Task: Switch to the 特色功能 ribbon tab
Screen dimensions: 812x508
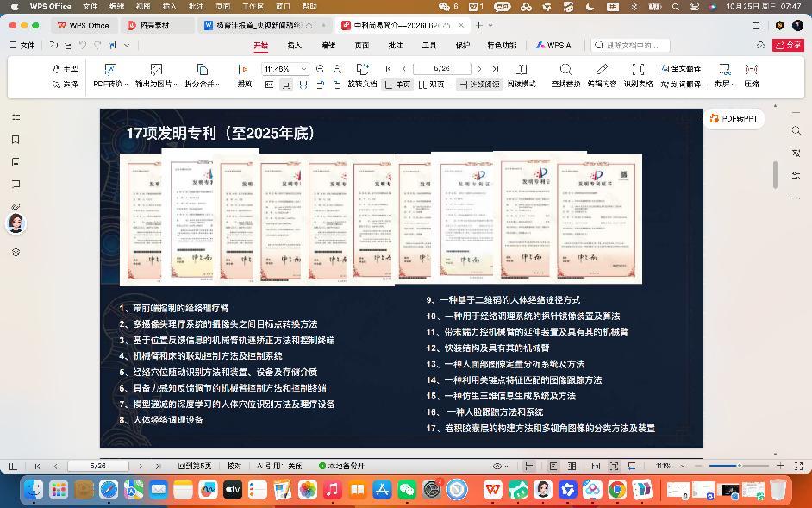Action: [502, 46]
